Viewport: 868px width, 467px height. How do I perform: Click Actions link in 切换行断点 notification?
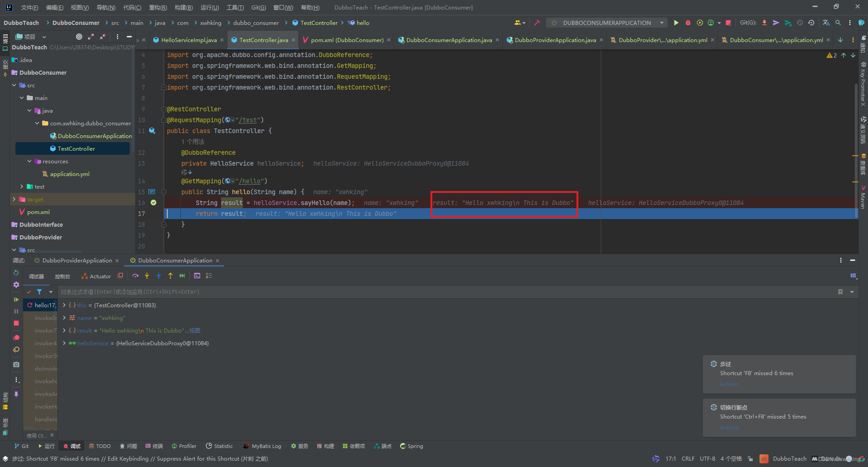pyautogui.click(x=729, y=428)
